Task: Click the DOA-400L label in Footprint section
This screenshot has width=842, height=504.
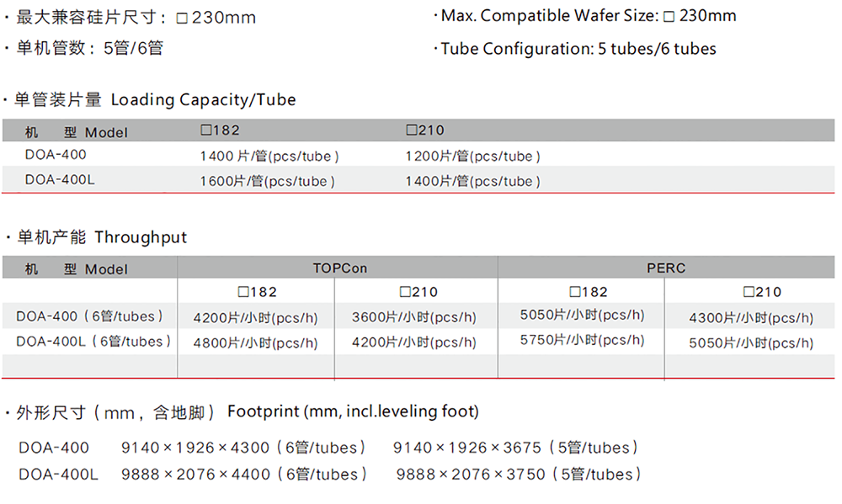Action: tap(58, 475)
